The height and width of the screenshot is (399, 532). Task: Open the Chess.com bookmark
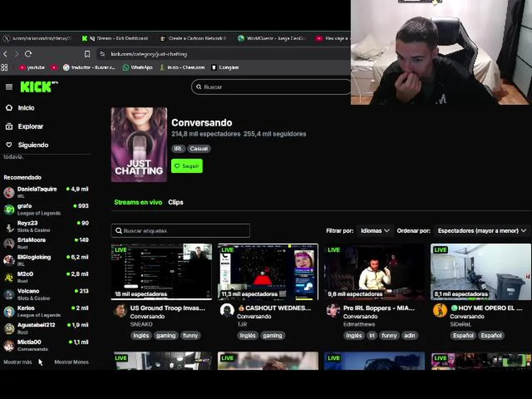pyautogui.click(x=182, y=68)
